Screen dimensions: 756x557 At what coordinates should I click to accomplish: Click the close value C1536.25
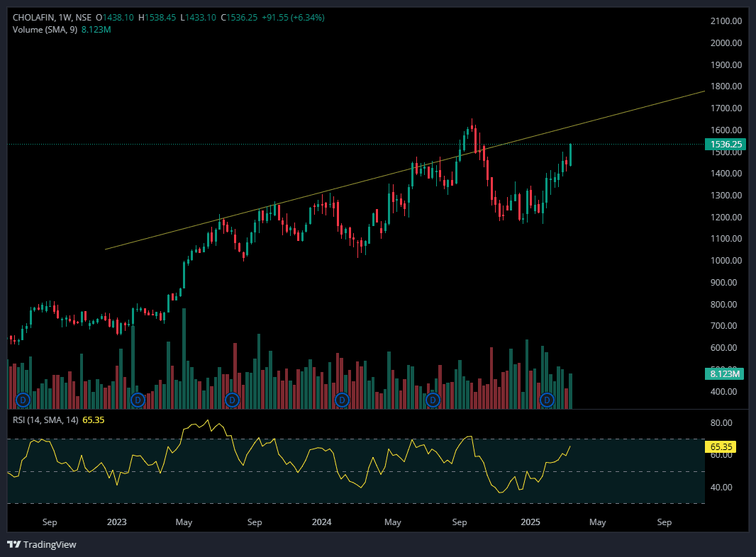coord(239,17)
